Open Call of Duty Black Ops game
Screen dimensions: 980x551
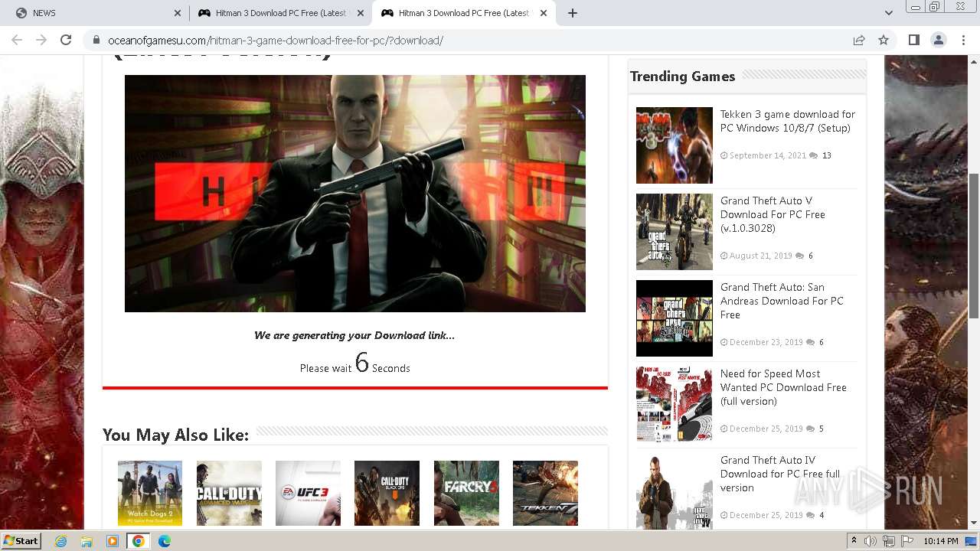click(387, 493)
